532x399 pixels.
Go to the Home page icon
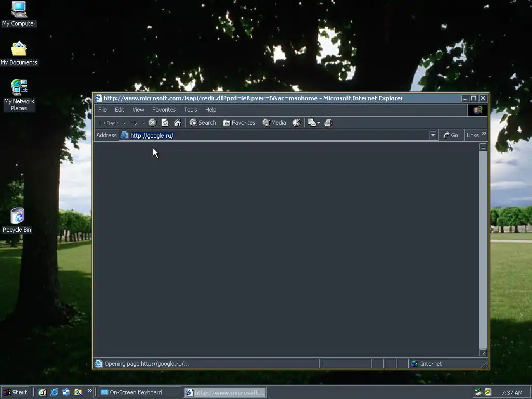click(178, 123)
